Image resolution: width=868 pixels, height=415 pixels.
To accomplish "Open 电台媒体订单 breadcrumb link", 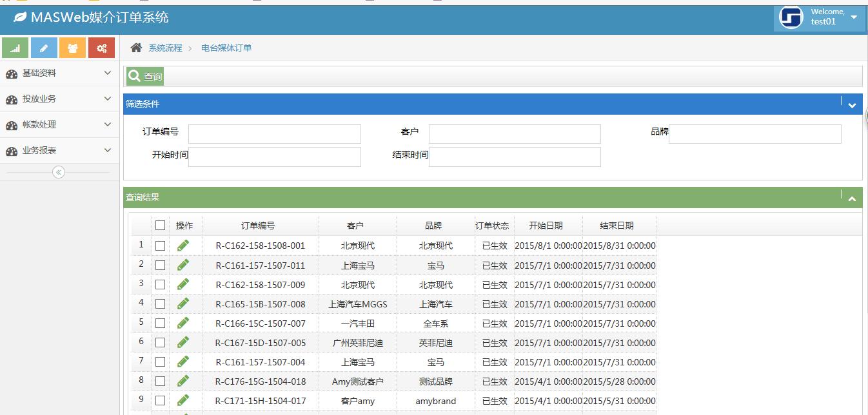I will click(226, 48).
